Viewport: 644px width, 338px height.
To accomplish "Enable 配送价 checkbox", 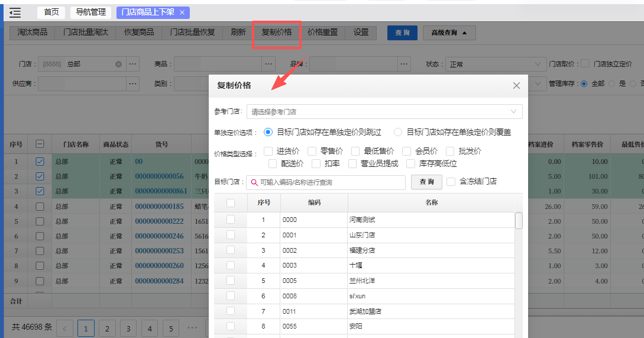I will click(x=272, y=163).
